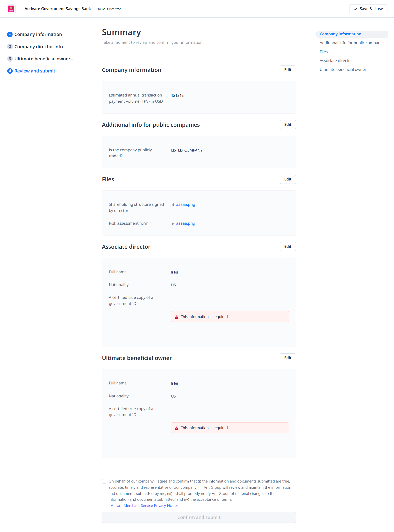Image resolution: width=394 pixels, height=532 pixels.
Task: Click the step 4 Review badge icon
Action: (x=10, y=71)
